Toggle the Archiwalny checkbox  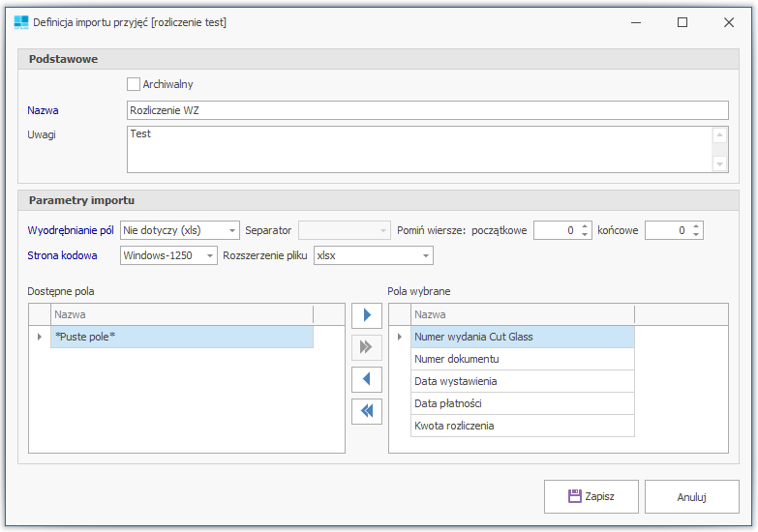tap(134, 84)
